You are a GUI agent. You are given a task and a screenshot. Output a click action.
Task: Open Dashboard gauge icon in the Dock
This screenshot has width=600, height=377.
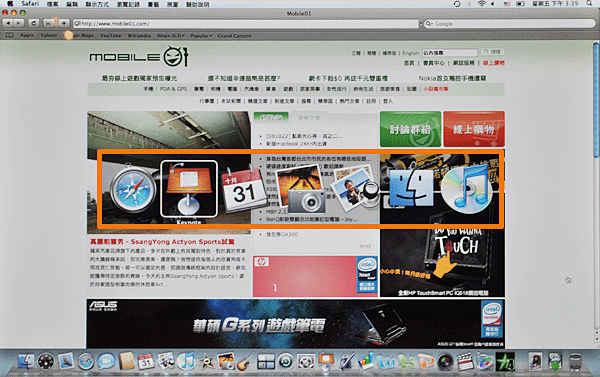46,361
